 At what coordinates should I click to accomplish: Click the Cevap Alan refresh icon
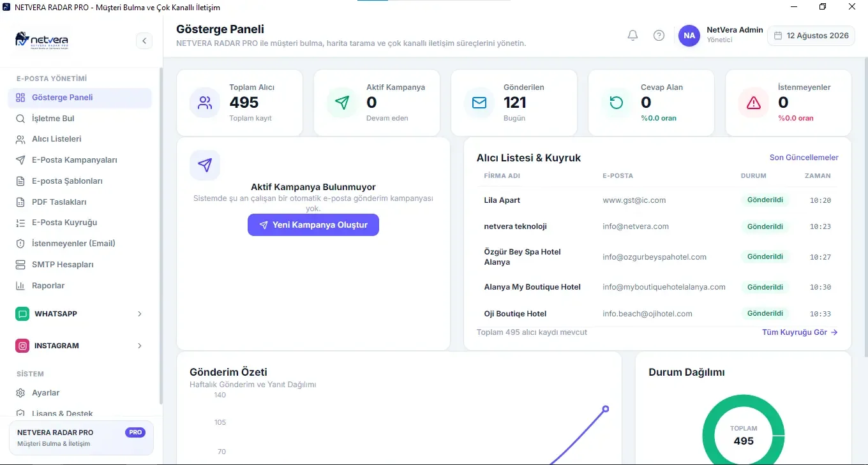coord(617,103)
